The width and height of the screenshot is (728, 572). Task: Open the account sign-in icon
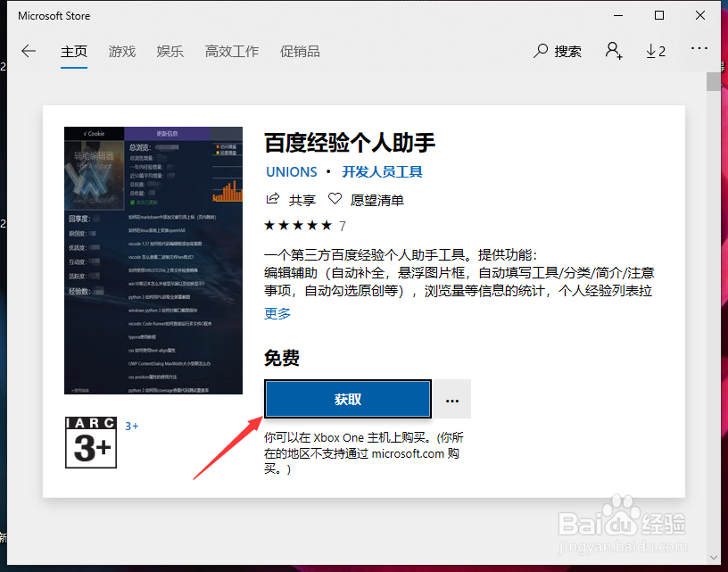coord(613,50)
